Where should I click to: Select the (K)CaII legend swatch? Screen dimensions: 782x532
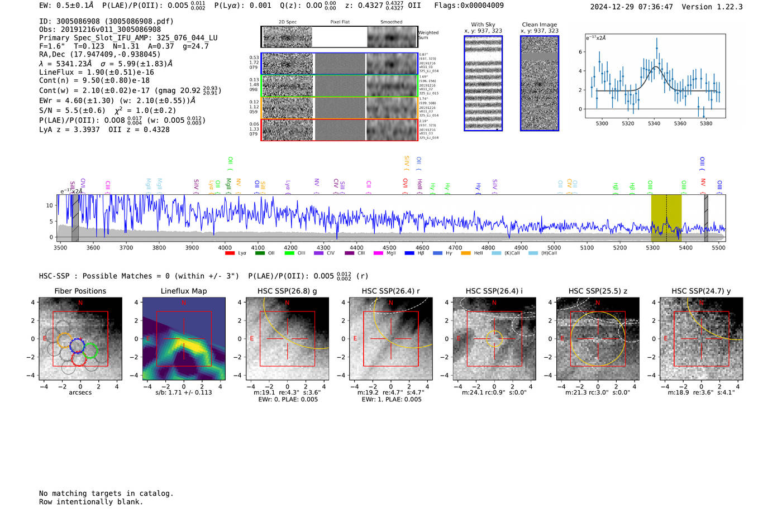coord(496,253)
